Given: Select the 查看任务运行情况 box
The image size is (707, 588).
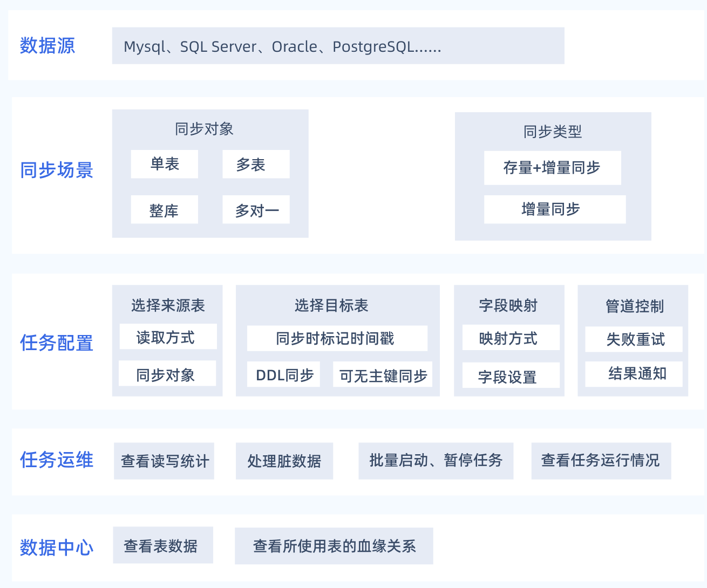Looking at the screenshot, I should coord(601,461).
